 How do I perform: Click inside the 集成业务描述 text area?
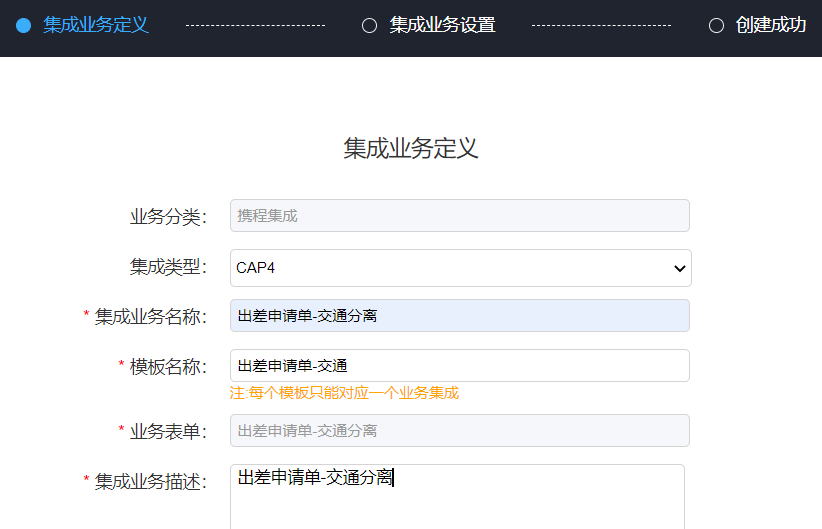[457, 500]
